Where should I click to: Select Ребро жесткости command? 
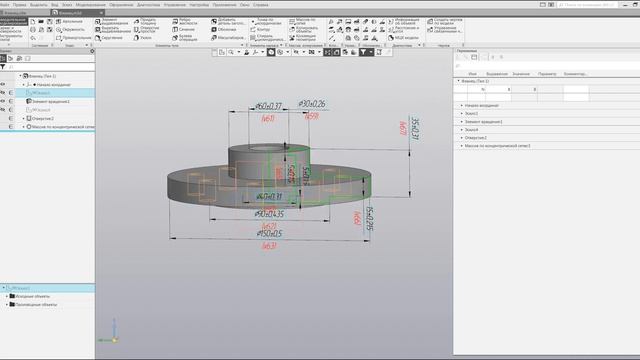(185, 21)
